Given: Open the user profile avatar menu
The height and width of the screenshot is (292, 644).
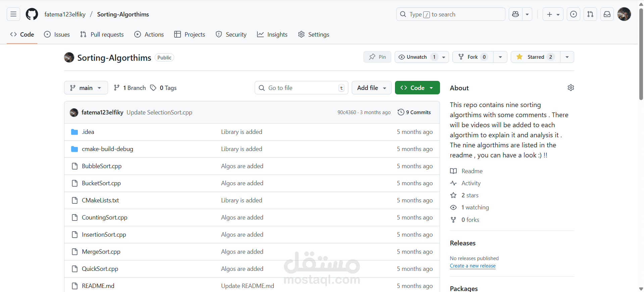Looking at the screenshot, I should 624,14.
